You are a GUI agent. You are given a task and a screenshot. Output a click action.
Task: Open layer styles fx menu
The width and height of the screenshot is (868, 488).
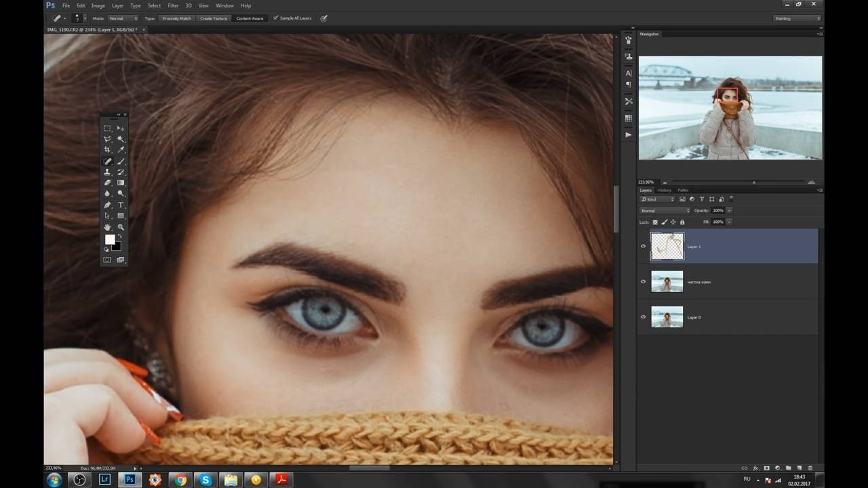point(756,468)
